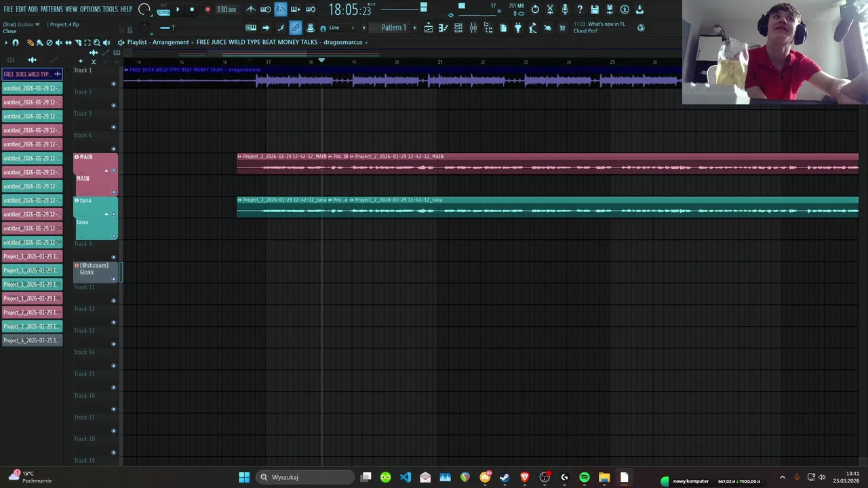
Task: Open playlist menu arrow in playlist toolbar
Action: click(x=6, y=42)
